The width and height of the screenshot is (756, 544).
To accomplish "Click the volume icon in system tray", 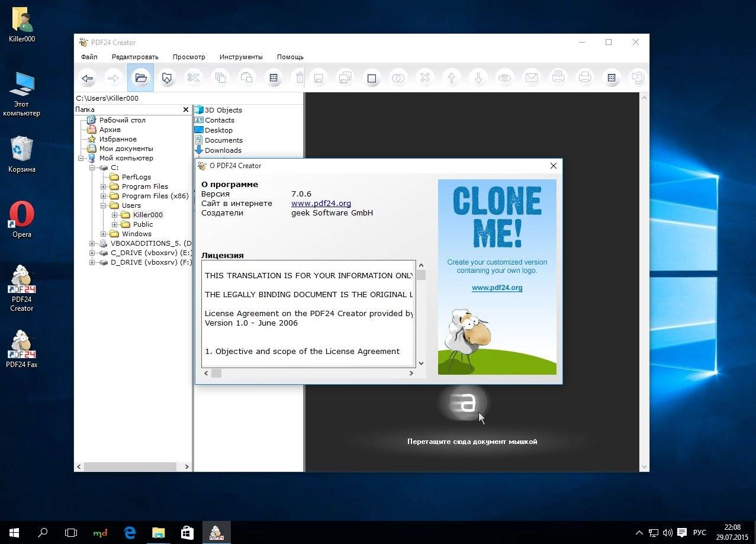I will tap(667, 533).
